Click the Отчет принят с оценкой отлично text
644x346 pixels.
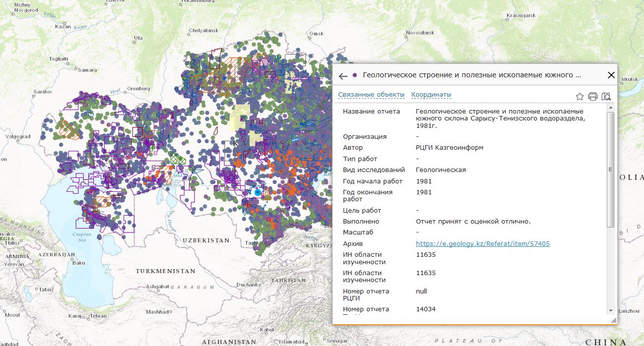pyautogui.click(x=473, y=222)
